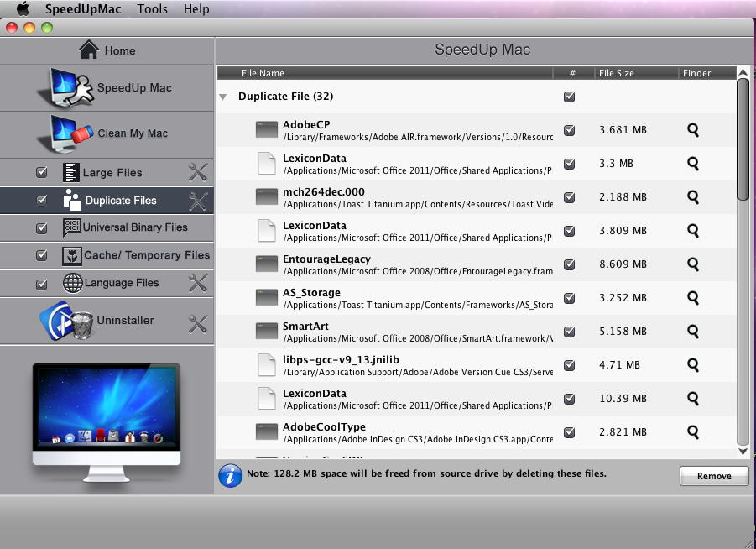Click the Home house icon
756x549 pixels.
point(89,50)
